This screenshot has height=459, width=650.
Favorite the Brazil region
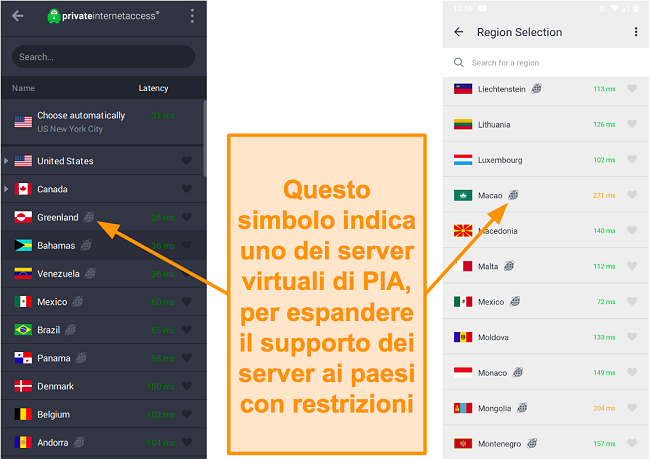click(187, 330)
